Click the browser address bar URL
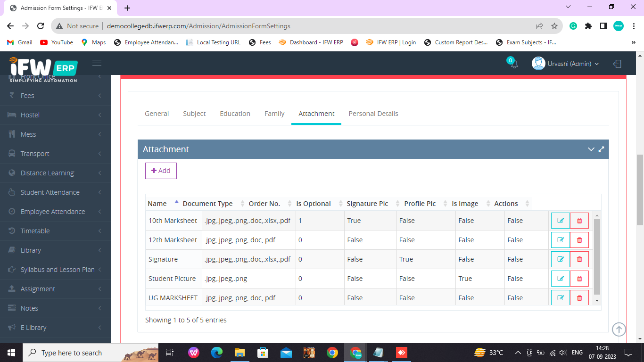The height and width of the screenshot is (362, 644). 198,26
